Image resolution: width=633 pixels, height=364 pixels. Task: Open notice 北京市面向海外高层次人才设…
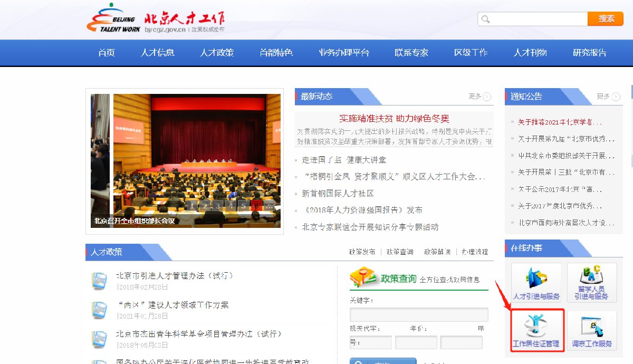pyautogui.click(x=566, y=223)
